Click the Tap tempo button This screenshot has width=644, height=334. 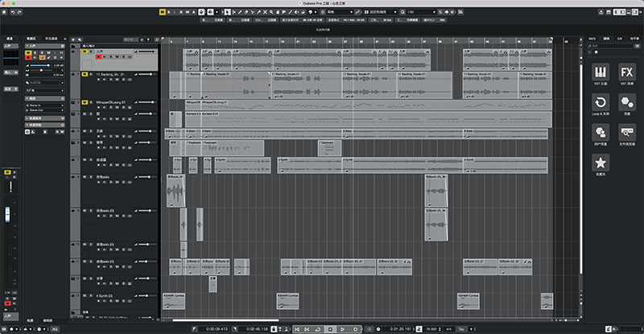pyautogui.click(x=461, y=329)
